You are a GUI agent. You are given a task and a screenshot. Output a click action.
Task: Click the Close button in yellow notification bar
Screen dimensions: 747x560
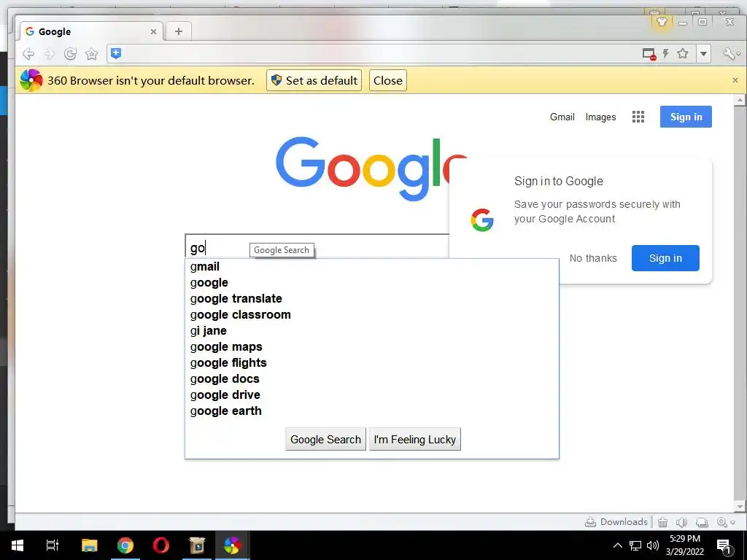(x=388, y=80)
